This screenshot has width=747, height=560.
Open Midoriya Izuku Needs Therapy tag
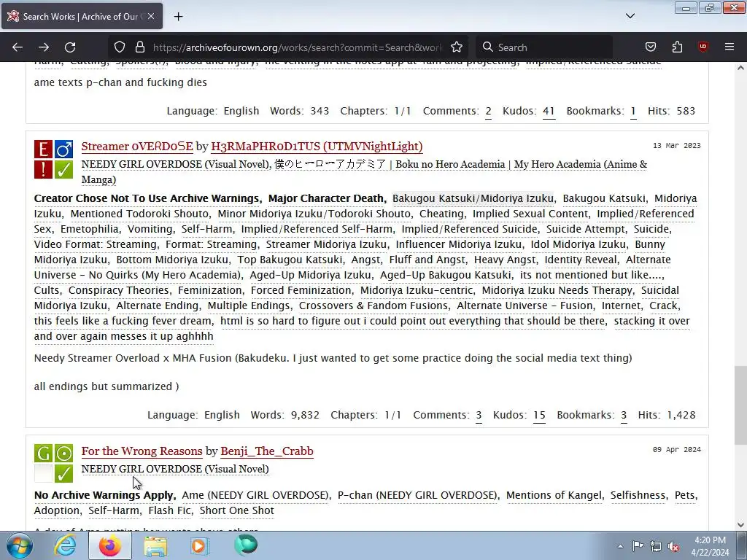(x=557, y=290)
